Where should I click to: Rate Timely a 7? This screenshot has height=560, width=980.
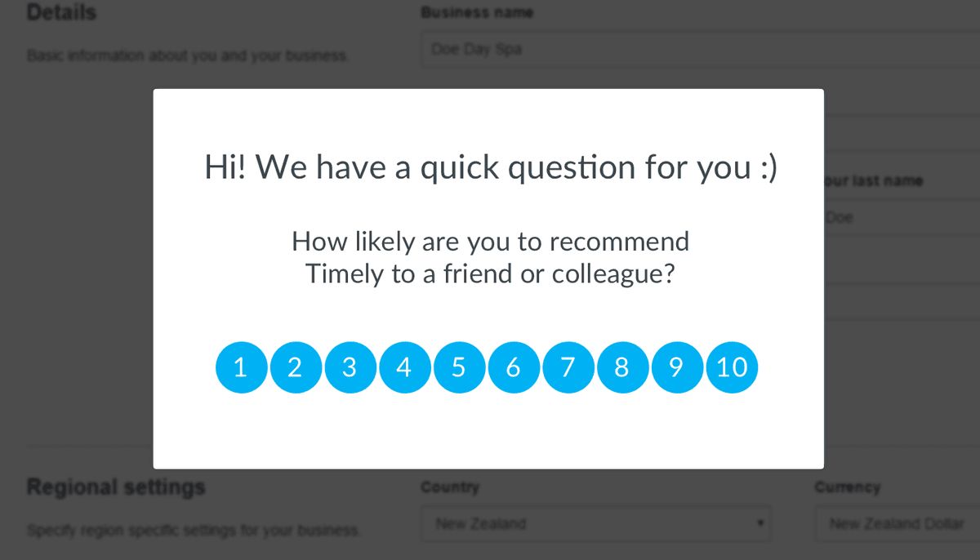568,367
